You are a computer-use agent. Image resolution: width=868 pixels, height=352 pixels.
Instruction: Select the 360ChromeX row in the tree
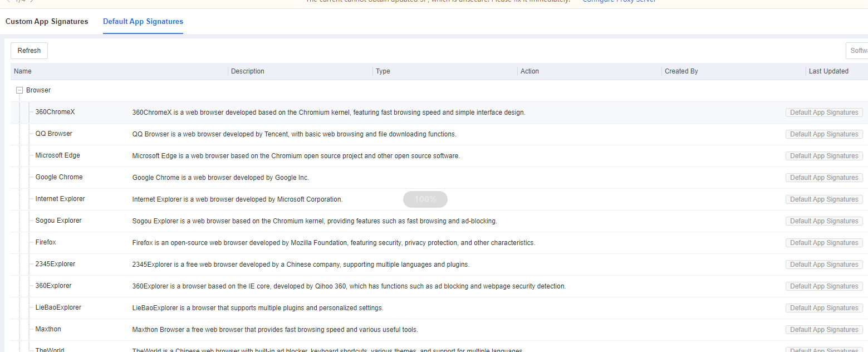tap(55, 112)
